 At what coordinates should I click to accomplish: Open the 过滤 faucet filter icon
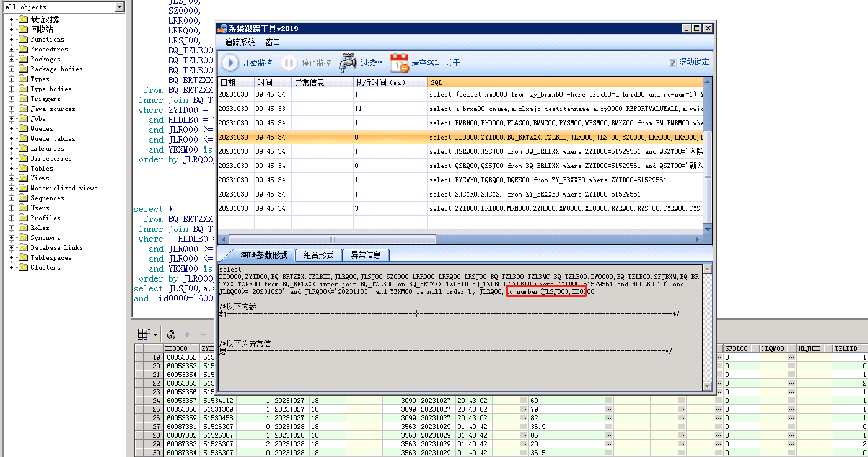pos(348,63)
